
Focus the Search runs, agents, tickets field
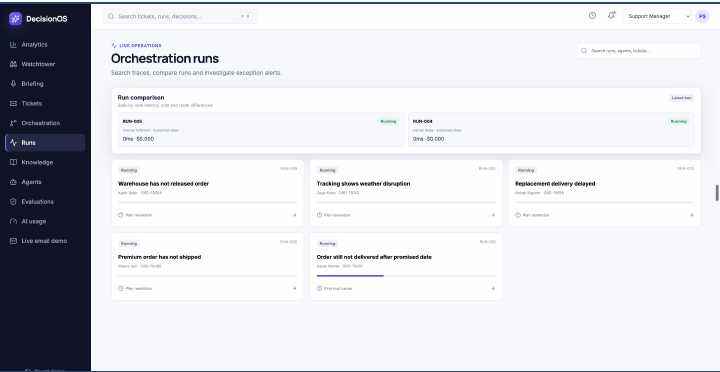(x=639, y=51)
